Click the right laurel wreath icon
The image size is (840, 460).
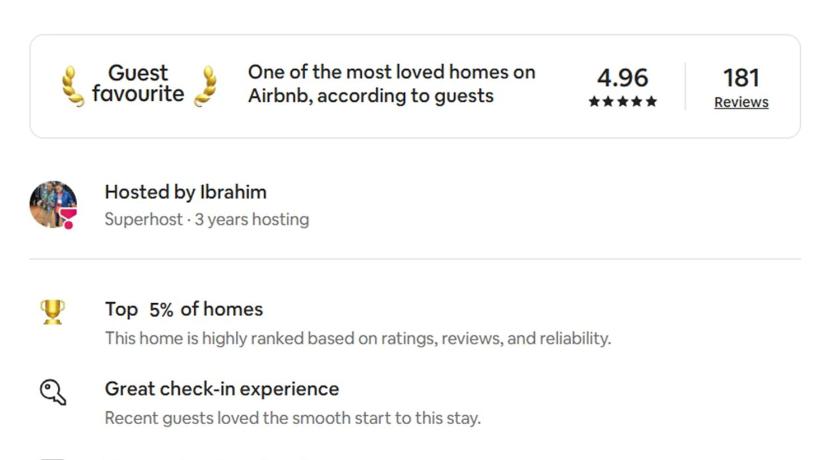point(205,86)
